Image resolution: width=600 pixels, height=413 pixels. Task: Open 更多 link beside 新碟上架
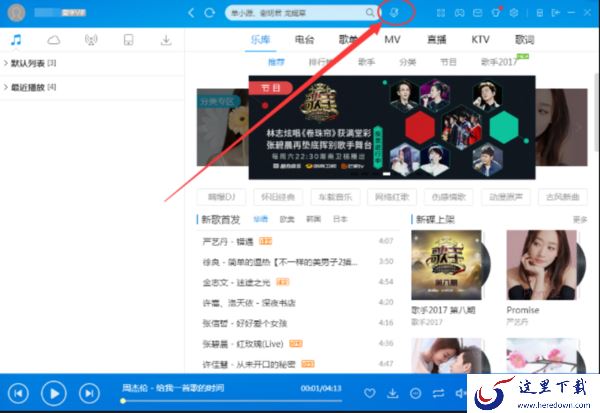pyautogui.click(x=580, y=219)
